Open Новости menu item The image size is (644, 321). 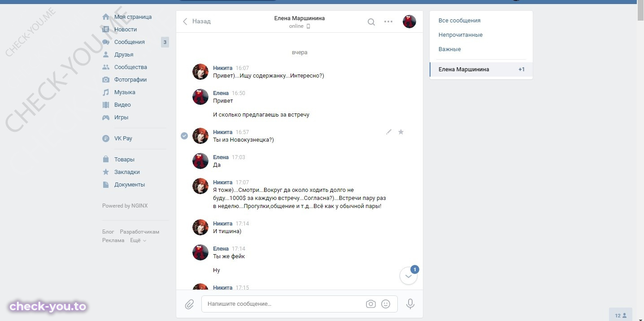tap(126, 30)
